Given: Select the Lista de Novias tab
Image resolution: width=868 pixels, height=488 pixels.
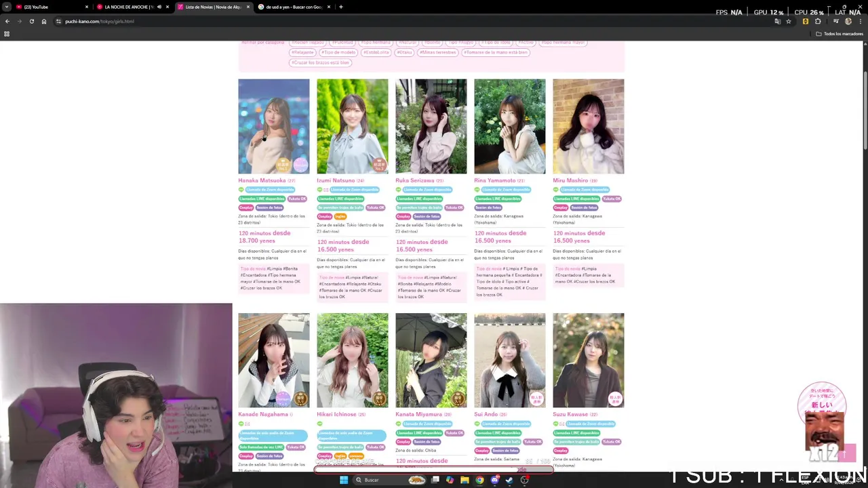Looking at the screenshot, I should coord(214,7).
